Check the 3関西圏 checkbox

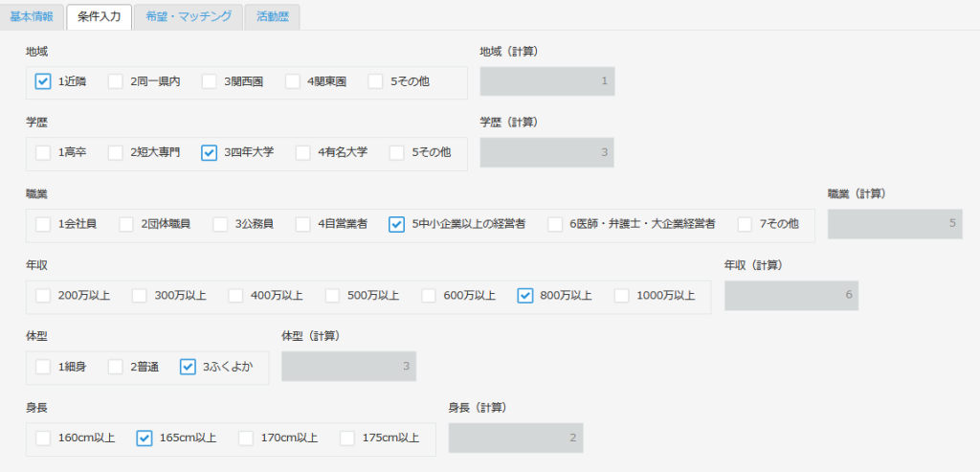pos(210,81)
